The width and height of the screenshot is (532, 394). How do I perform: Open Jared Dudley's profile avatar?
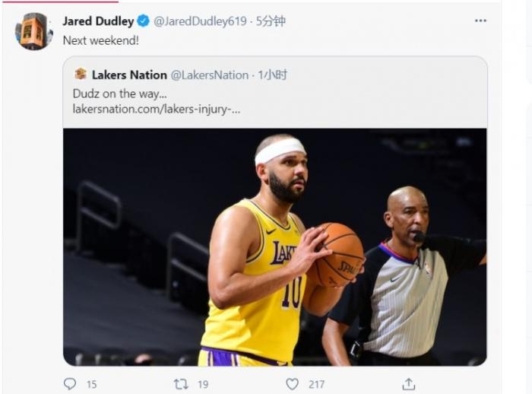tap(33, 31)
